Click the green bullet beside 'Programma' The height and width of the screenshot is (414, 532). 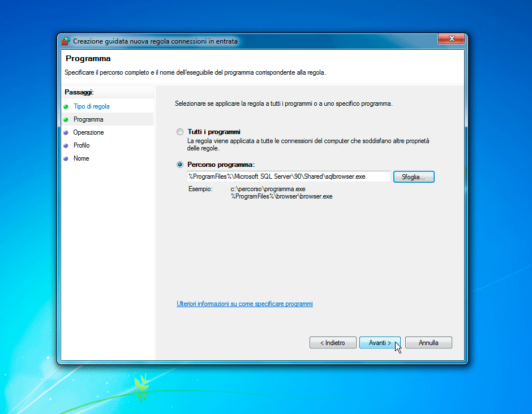(x=66, y=120)
